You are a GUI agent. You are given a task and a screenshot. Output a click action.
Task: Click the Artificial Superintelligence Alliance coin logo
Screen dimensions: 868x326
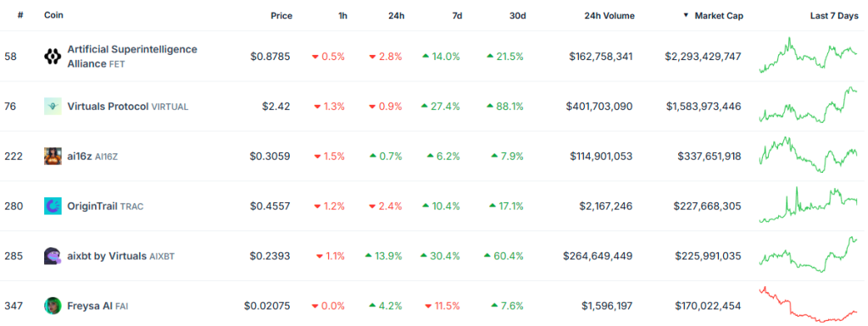[x=53, y=57]
